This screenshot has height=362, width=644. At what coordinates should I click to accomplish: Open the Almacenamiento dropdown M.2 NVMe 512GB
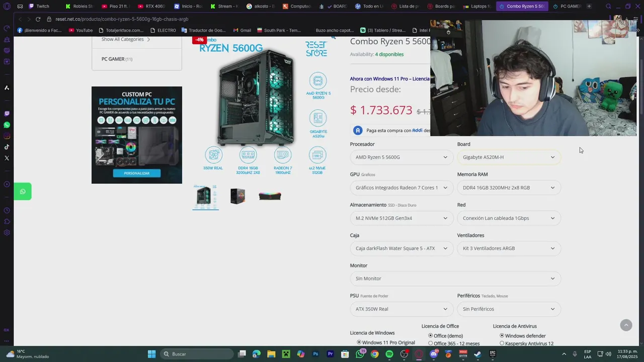coord(401,218)
